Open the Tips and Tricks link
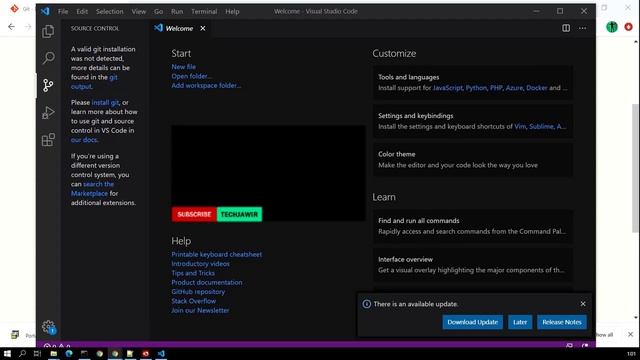 [193, 273]
